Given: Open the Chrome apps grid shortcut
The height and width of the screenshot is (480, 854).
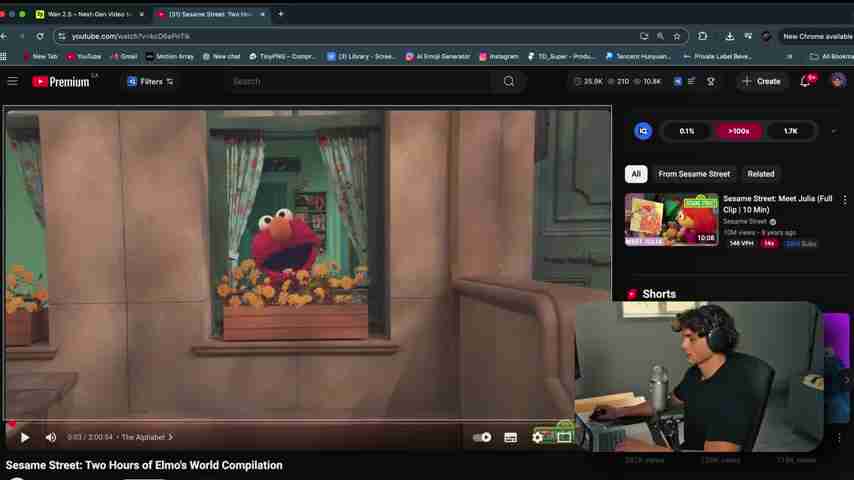Looking at the screenshot, I should 4,56.
